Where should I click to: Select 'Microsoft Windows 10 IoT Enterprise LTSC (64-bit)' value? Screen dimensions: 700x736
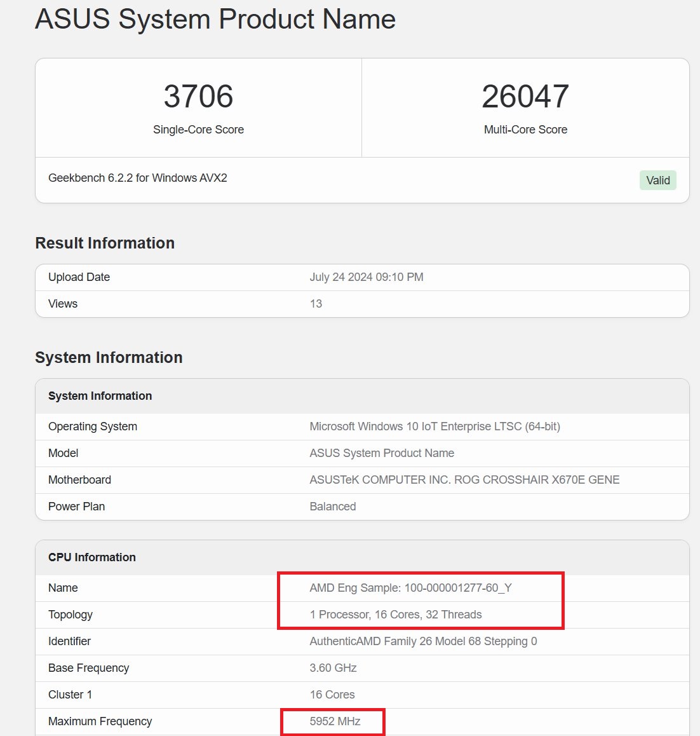[434, 426]
